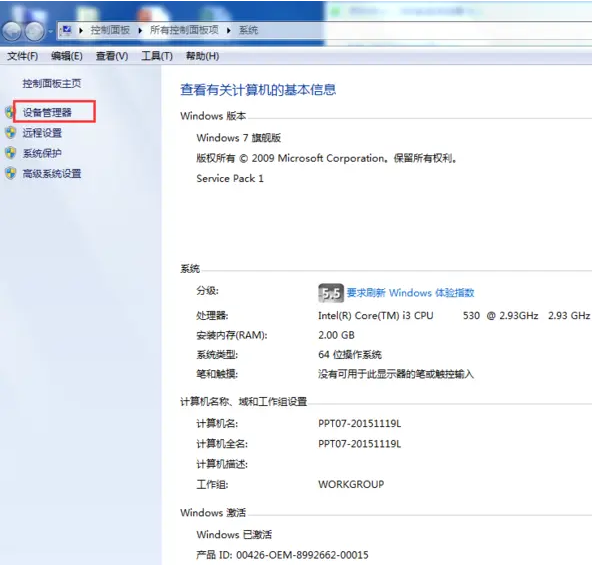Click the Windows 7 旗舰版 text

[239, 138]
